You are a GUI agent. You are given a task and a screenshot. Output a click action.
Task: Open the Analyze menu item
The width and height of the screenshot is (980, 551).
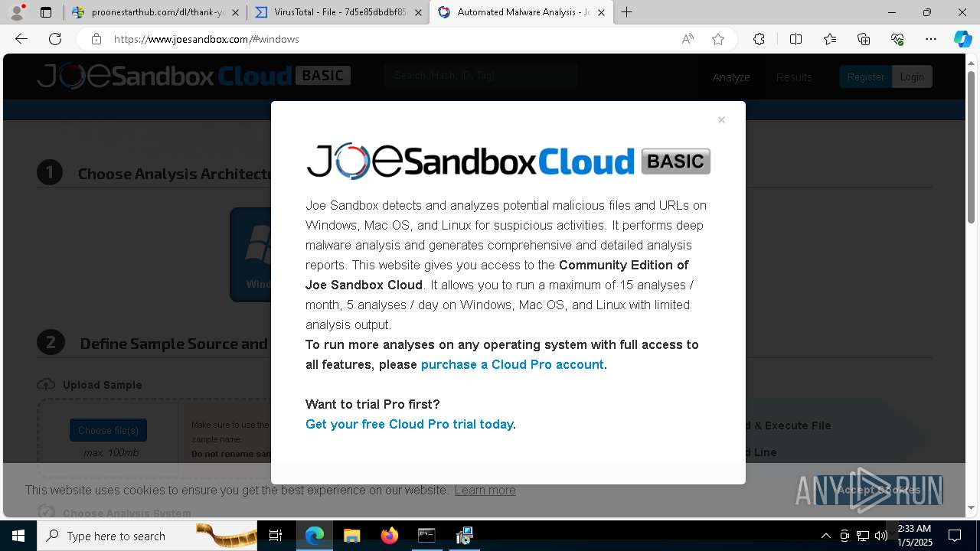tap(731, 77)
